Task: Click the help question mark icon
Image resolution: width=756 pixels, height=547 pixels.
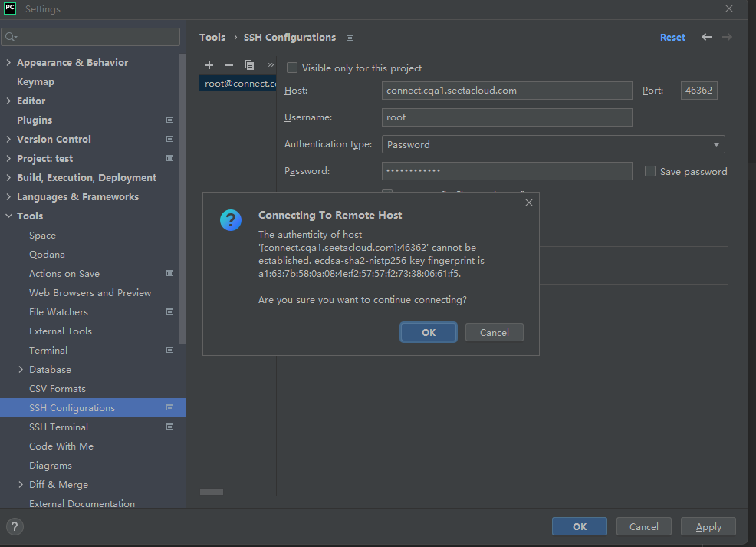Action: 15,526
